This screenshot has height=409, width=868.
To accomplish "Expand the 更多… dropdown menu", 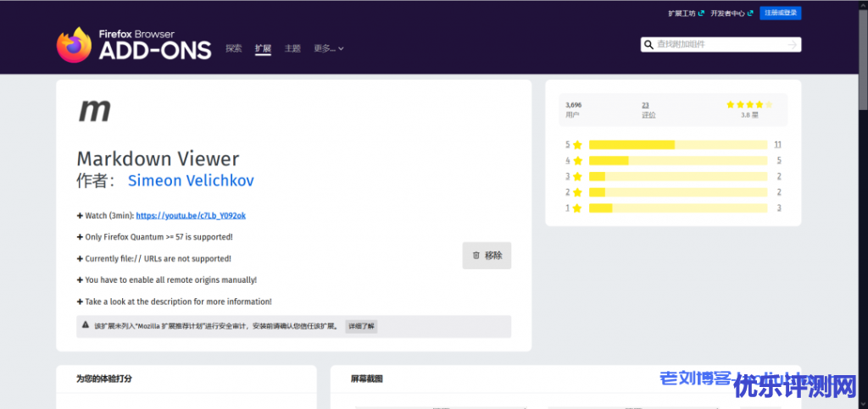I will [x=329, y=49].
